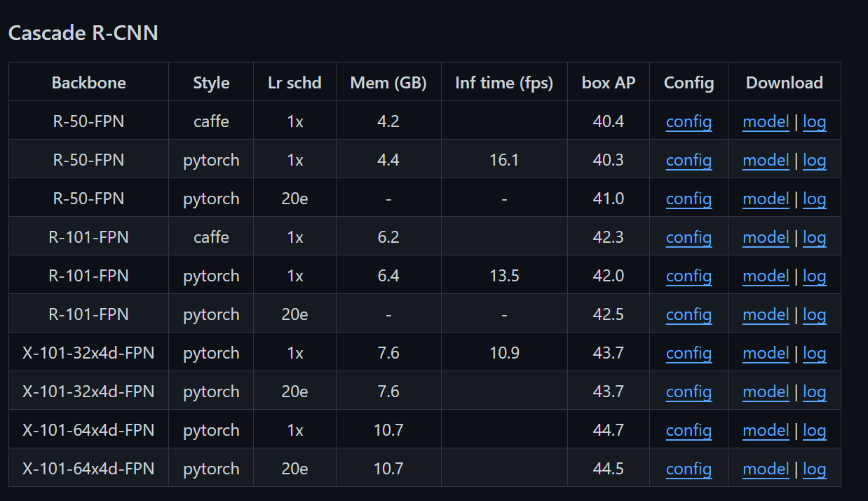
Task: Select the 44.7 box AP value
Action: (609, 430)
